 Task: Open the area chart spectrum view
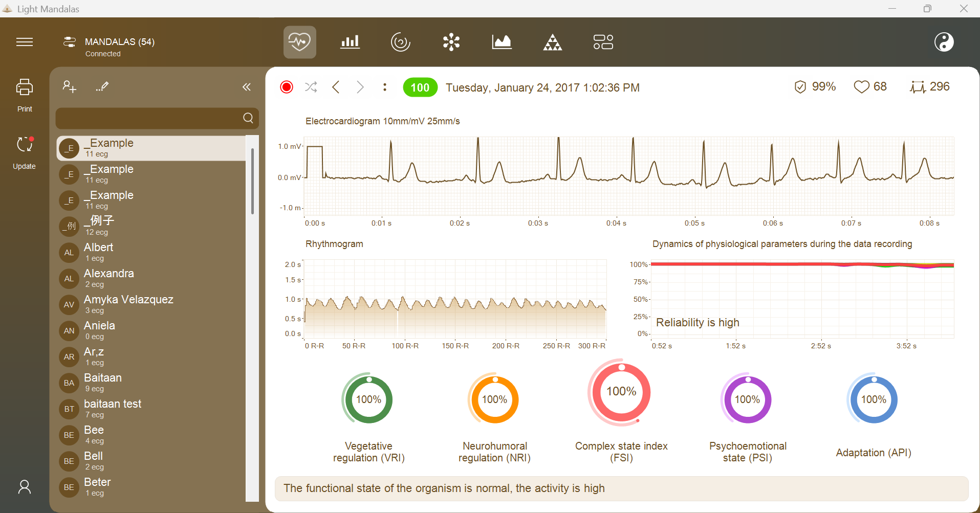click(502, 42)
